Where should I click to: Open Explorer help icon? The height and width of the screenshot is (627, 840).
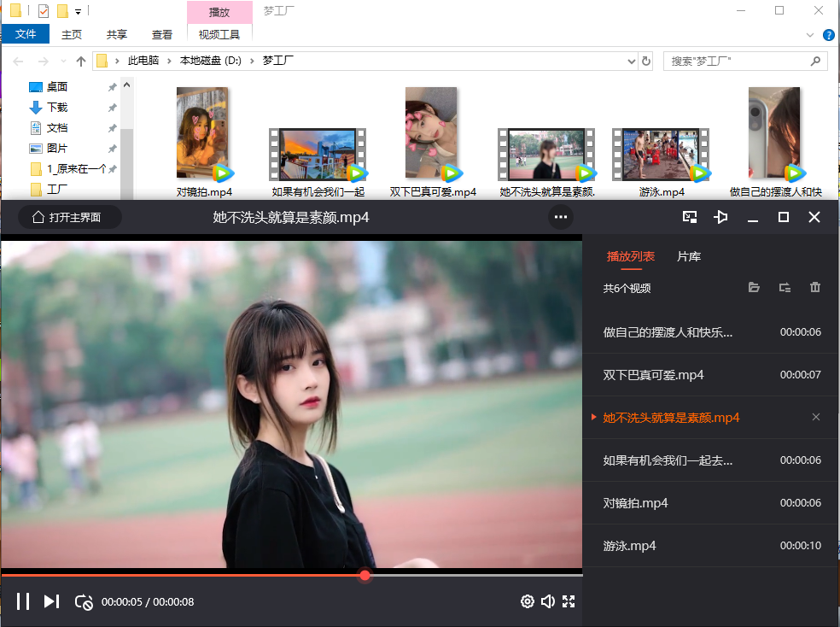(x=828, y=35)
